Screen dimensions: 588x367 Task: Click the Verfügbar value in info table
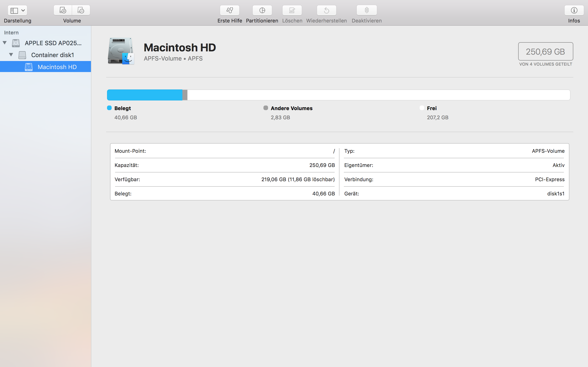coord(298,179)
